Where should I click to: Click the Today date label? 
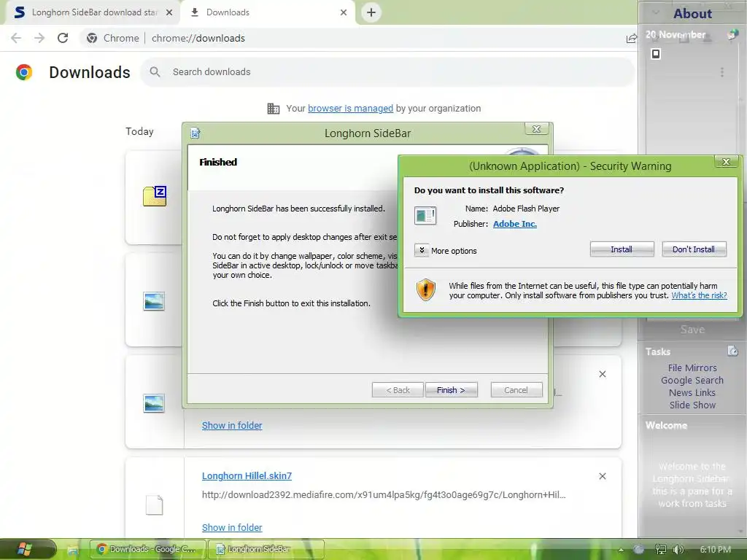[x=139, y=131]
